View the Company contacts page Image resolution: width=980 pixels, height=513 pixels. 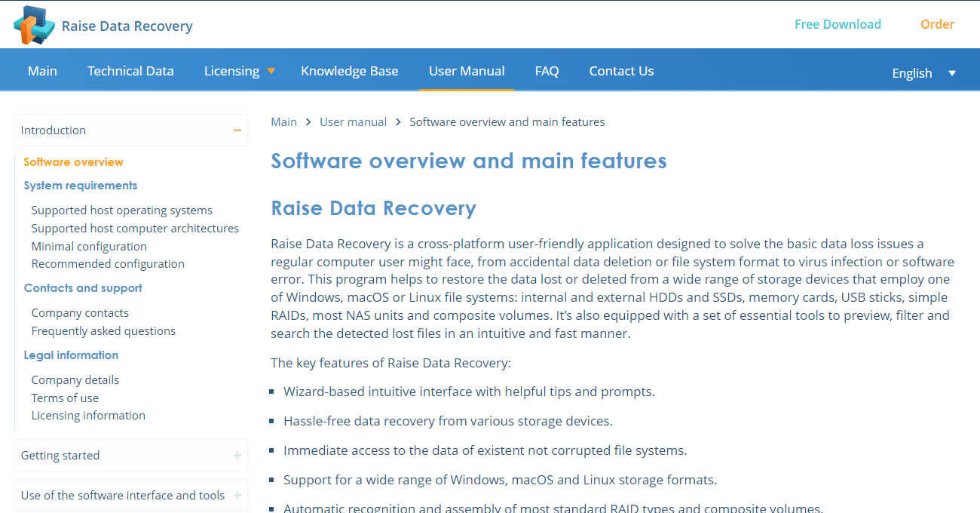(79, 312)
